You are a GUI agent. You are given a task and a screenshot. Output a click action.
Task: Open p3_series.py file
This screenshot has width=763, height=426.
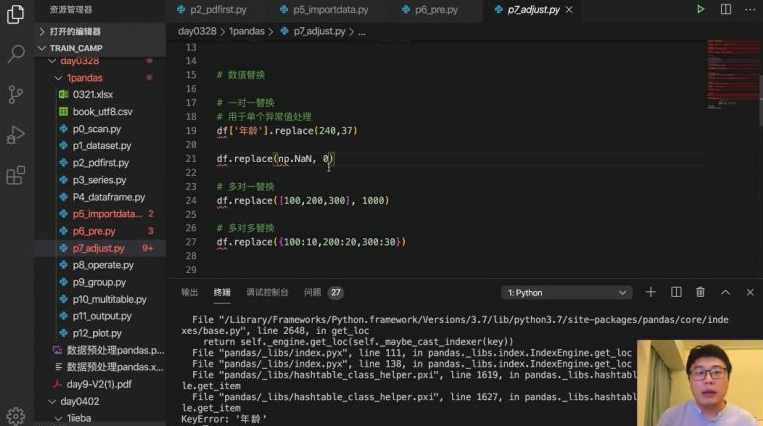pyautogui.click(x=100, y=180)
